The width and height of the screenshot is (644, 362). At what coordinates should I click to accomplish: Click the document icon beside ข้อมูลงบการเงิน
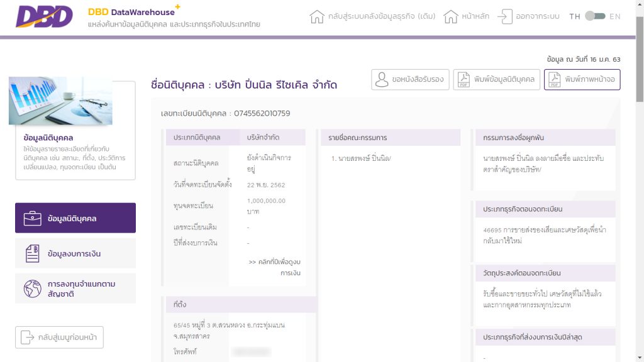point(33,254)
